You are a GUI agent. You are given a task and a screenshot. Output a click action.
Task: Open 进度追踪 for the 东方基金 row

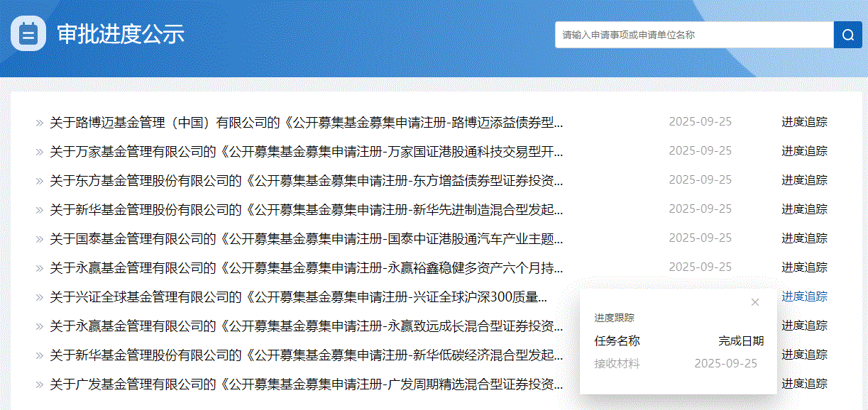pyautogui.click(x=804, y=180)
